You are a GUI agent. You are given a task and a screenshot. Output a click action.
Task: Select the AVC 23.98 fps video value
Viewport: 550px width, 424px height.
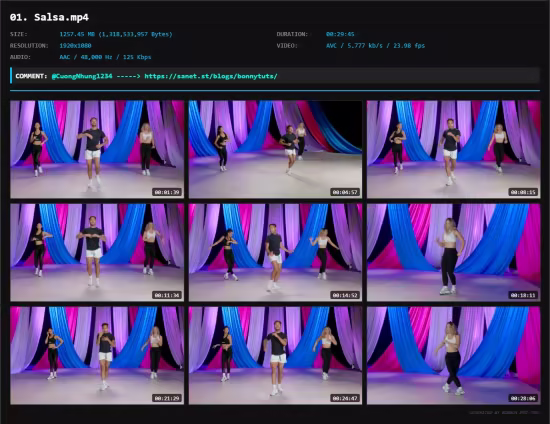point(375,46)
